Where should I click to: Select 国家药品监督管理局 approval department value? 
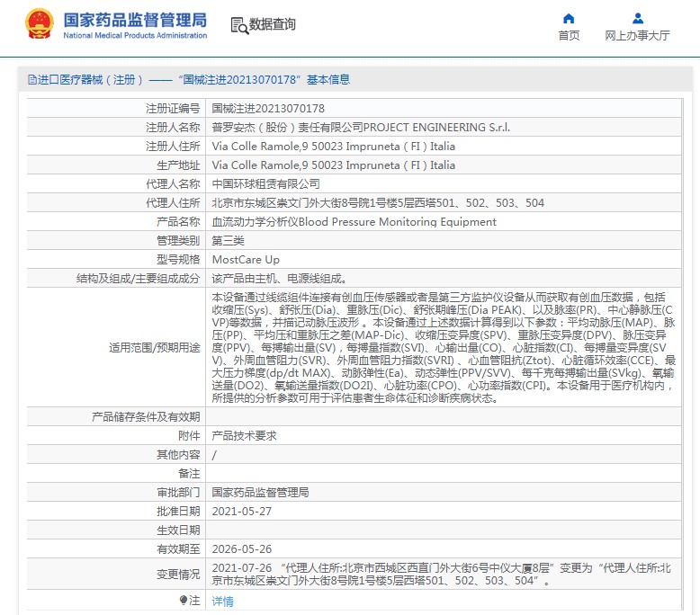coord(260,493)
